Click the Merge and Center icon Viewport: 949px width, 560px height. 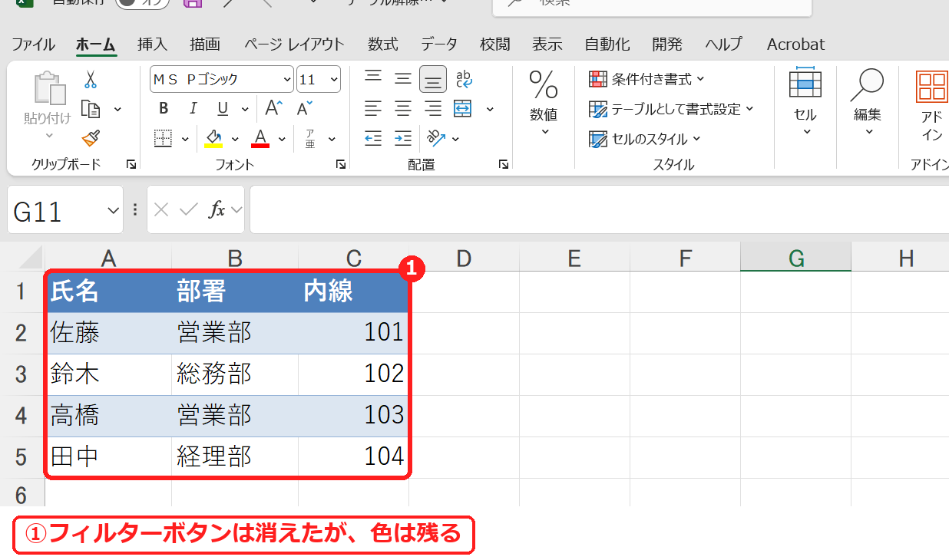463,108
